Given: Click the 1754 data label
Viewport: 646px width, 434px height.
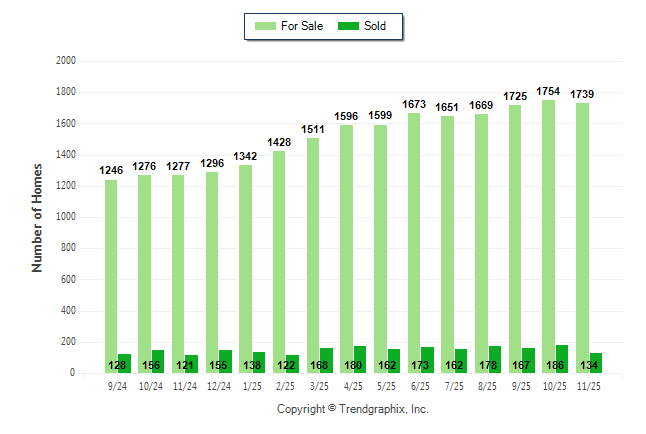Looking at the screenshot, I should click(x=549, y=91).
